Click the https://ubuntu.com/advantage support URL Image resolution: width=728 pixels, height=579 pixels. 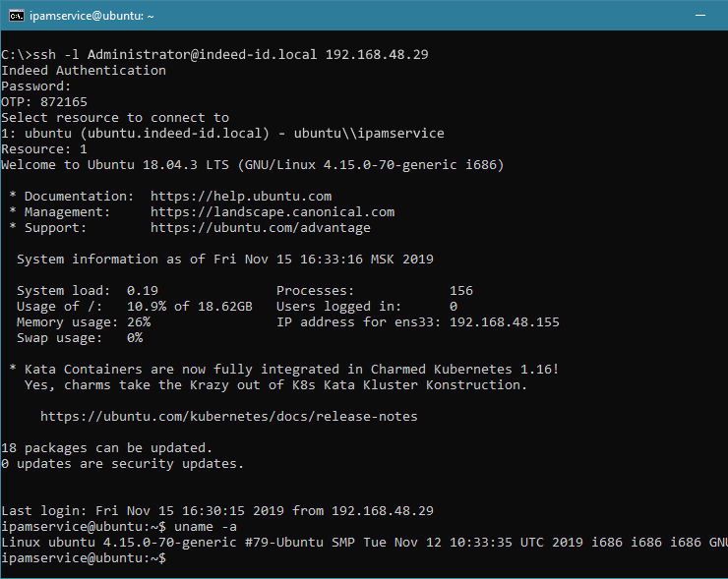click(261, 228)
